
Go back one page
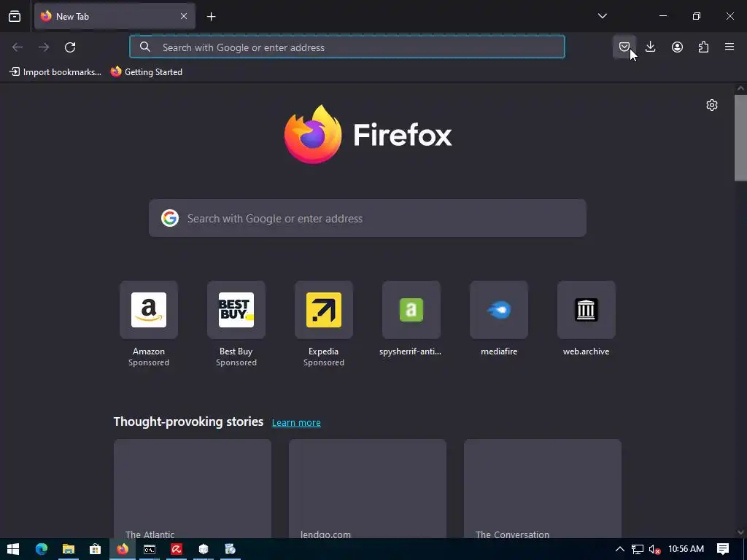click(18, 47)
